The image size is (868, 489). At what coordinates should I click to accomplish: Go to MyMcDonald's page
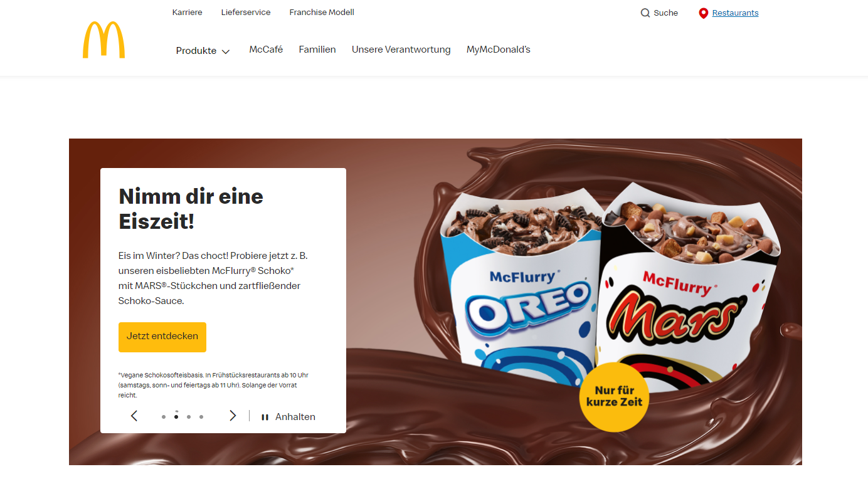(499, 50)
